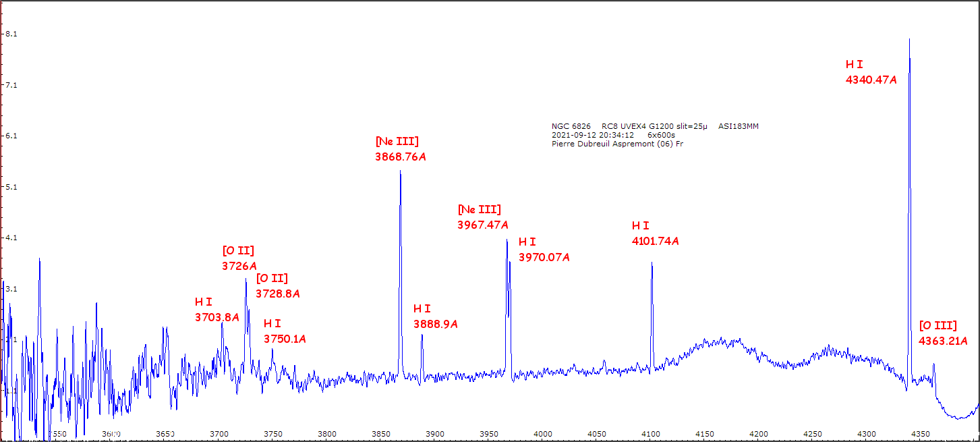Select the [O II] 3726A label
980x442 pixels.
tap(239, 258)
